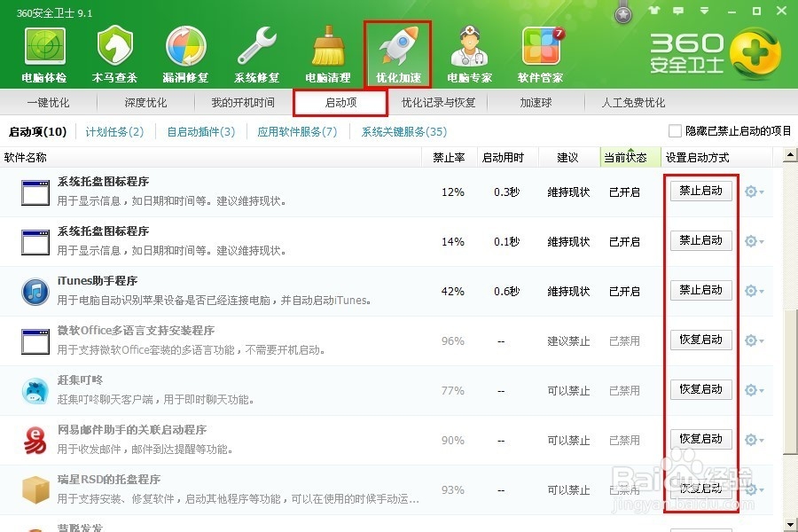Click 禁止启动 for iTunes助手程序
798x532 pixels.
(700, 290)
